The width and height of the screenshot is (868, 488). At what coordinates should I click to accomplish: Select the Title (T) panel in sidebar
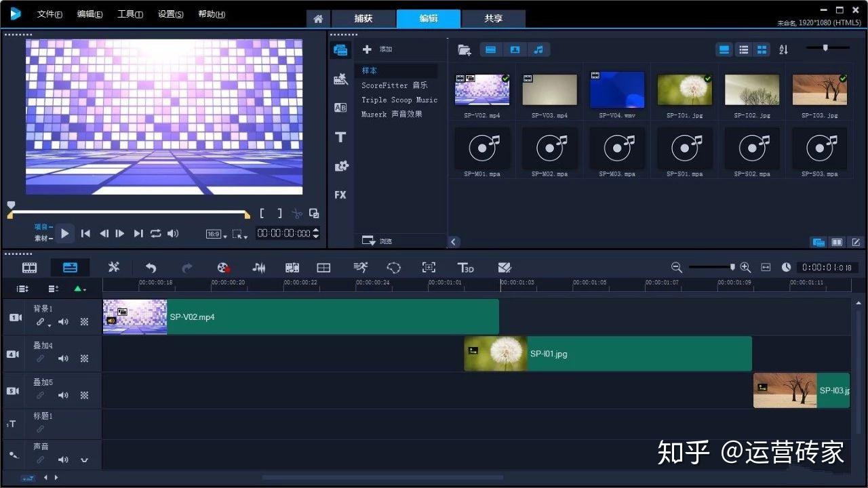(x=340, y=136)
